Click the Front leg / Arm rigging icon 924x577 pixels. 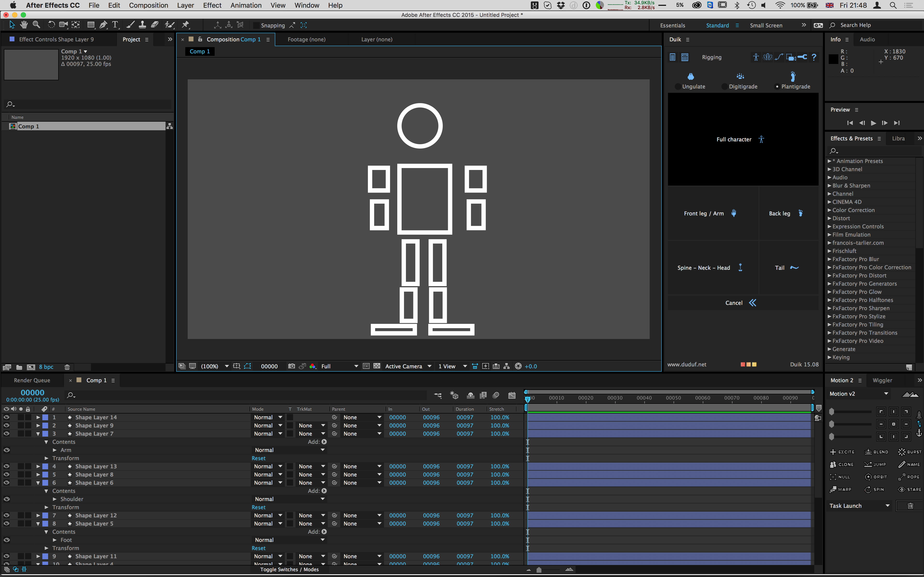[734, 213]
